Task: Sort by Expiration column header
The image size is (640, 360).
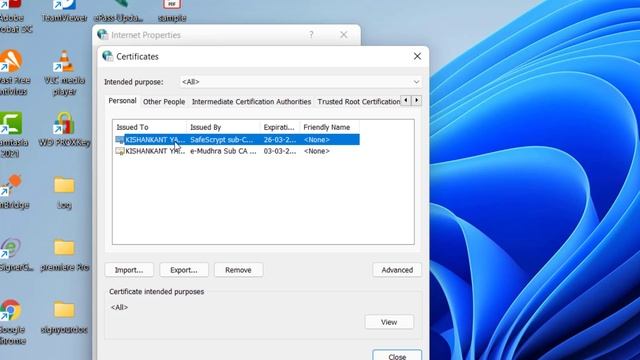Action: click(280, 127)
